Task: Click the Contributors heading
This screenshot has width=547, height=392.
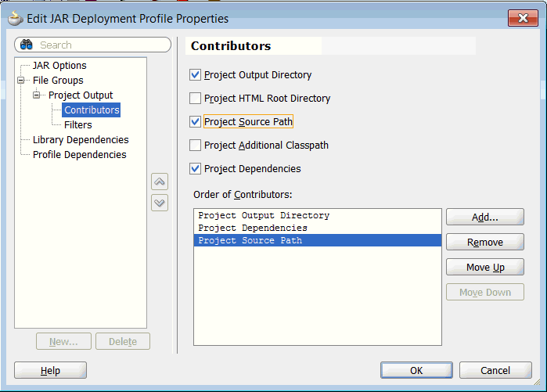Action: pyautogui.click(x=231, y=45)
